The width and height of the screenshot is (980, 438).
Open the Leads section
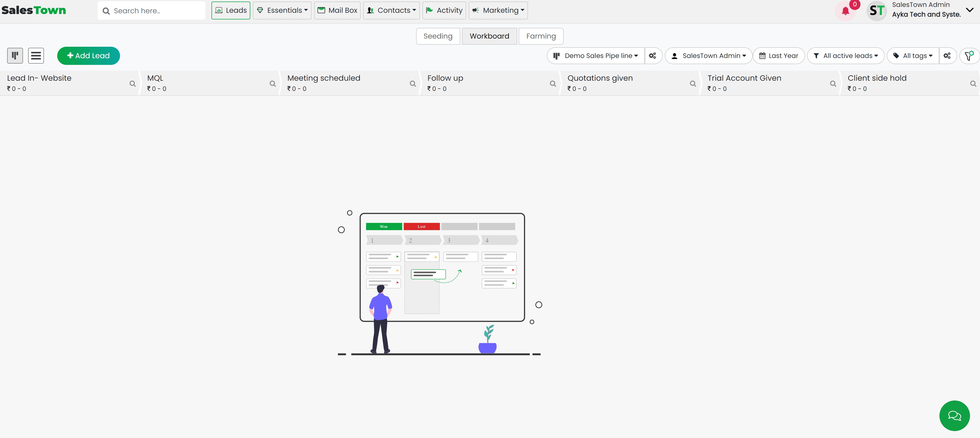pos(231,10)
